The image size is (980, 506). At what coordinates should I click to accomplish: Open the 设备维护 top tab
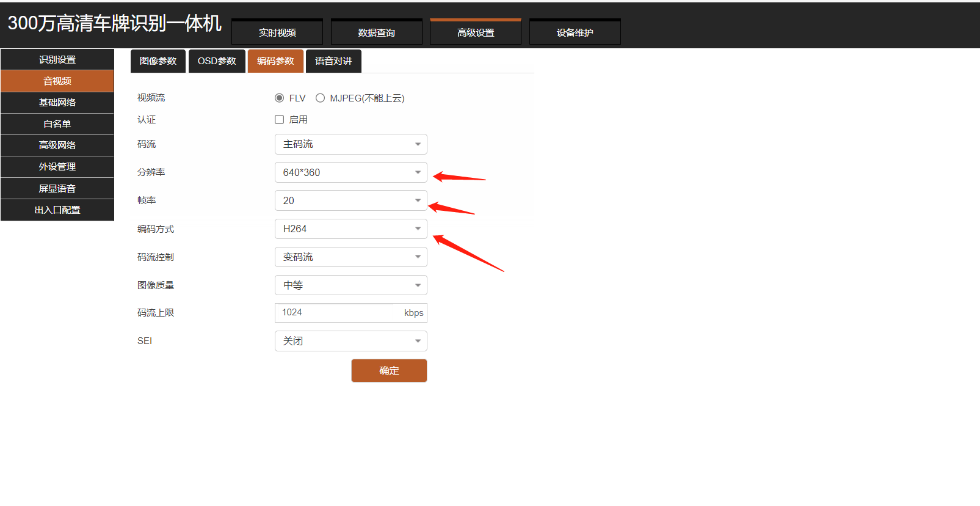(575, 32)
